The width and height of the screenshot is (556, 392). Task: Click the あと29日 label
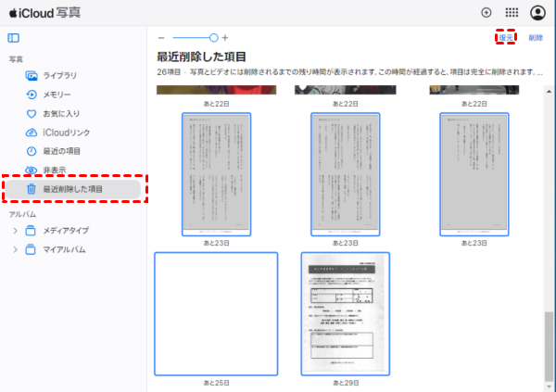coord(346,383)
